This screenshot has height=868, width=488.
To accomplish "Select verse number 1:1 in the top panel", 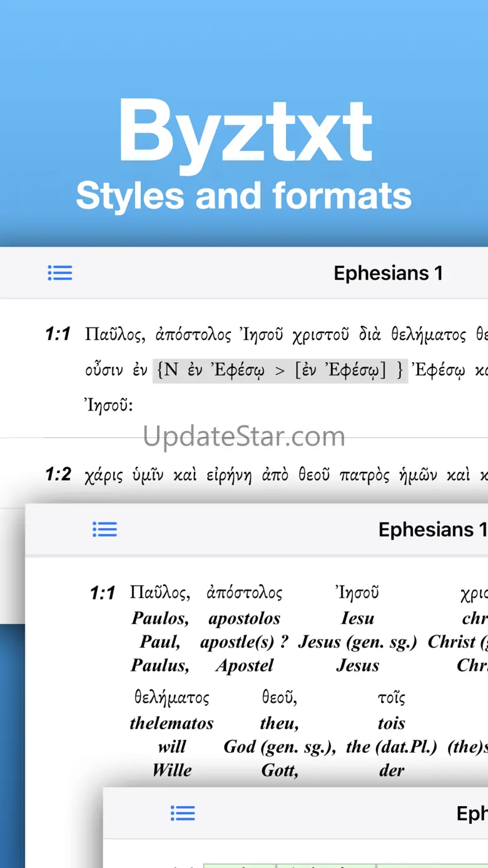I will 58,335.
